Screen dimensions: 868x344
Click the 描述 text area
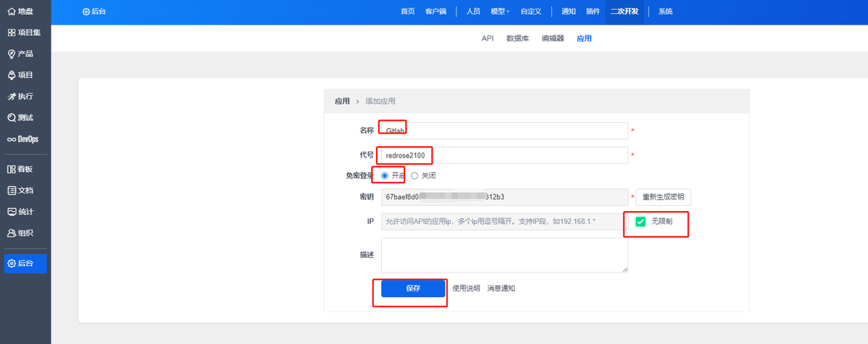504,255
